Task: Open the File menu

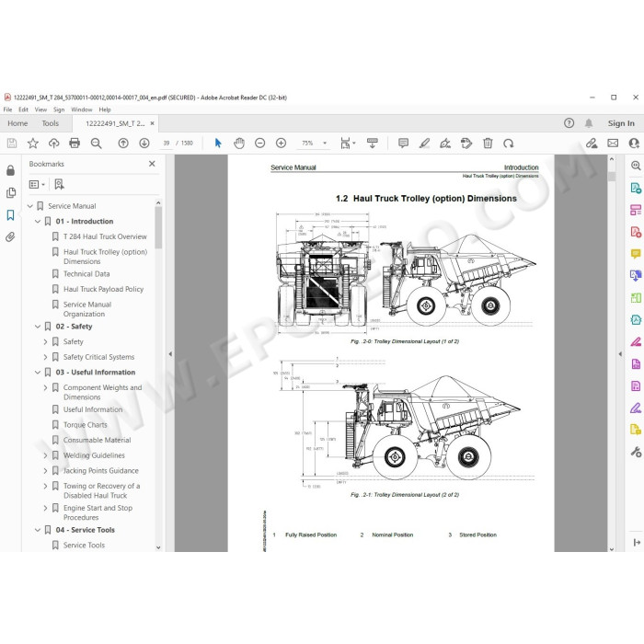Action: tap(7, 109)
